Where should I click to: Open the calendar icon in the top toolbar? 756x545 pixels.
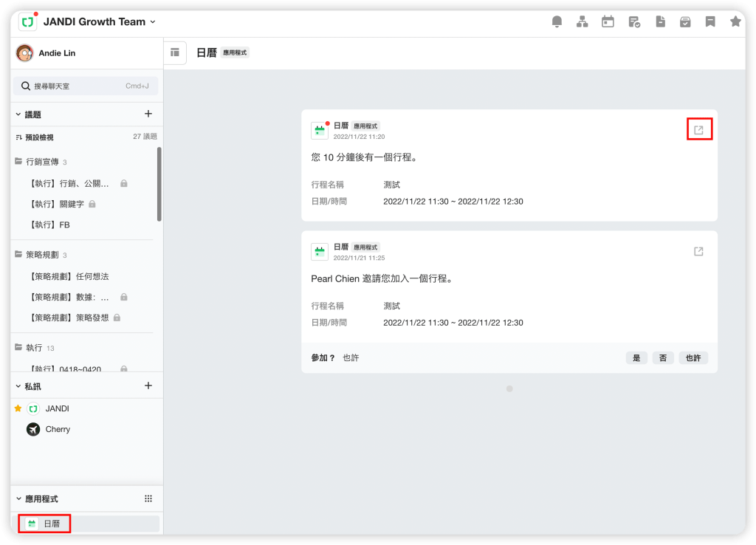click(608, 21)
